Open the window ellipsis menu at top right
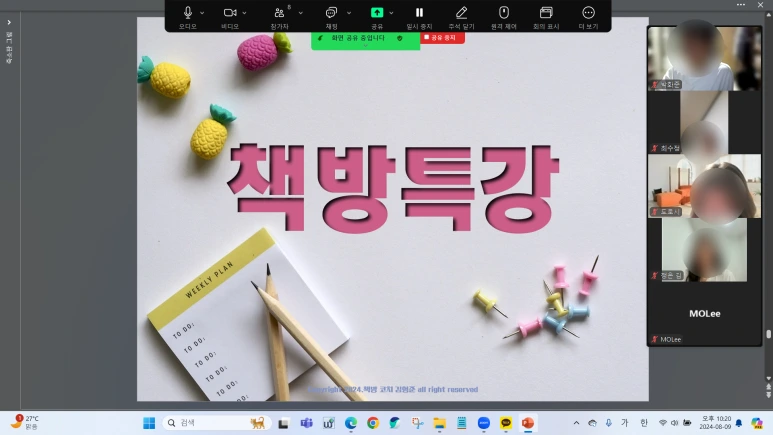This screenshot has width=773, height=435. tap(741, 4)
